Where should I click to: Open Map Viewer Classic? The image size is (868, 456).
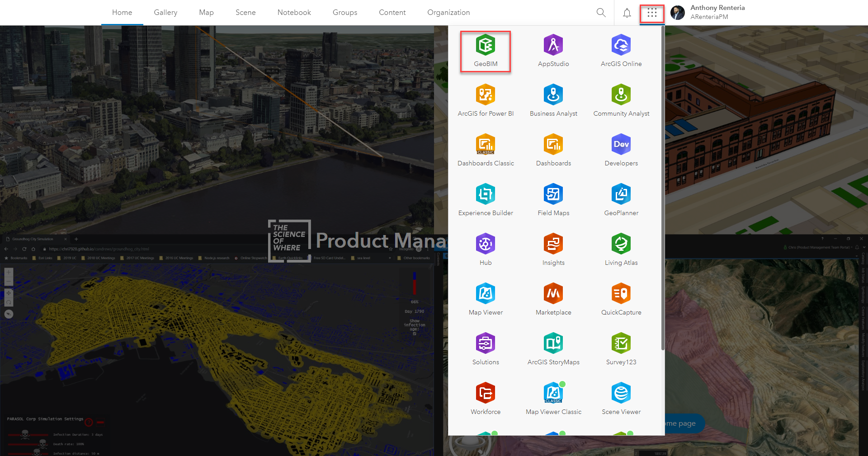pos(553,398)
